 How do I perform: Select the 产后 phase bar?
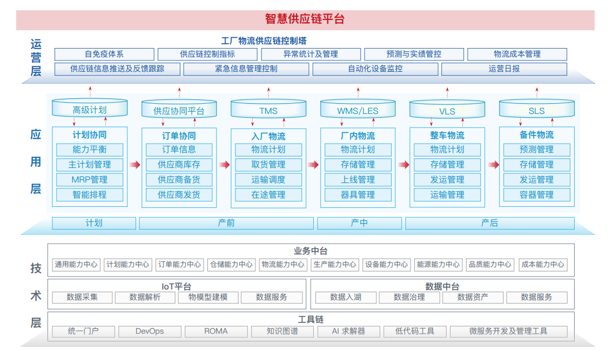(x=490, y=223)
